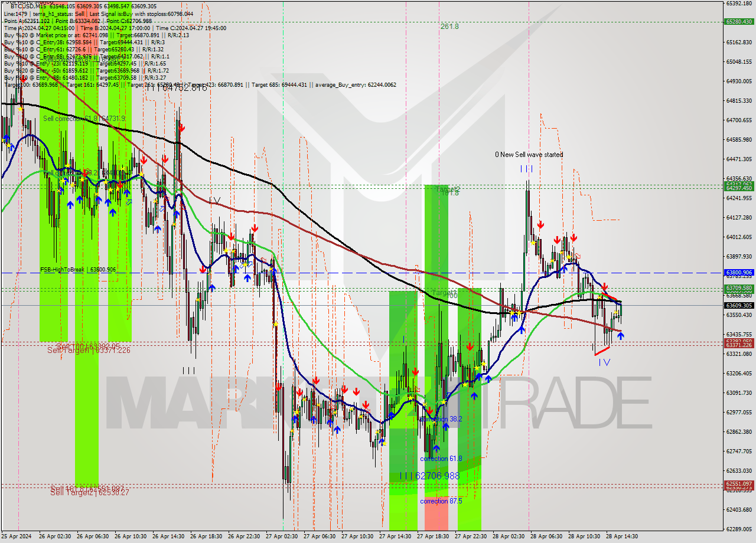Click the 'average_Buy_entry: 62244.0062' text
Image resolution: width=756 pixels, height=543 pixels.
tap(355, 84)
